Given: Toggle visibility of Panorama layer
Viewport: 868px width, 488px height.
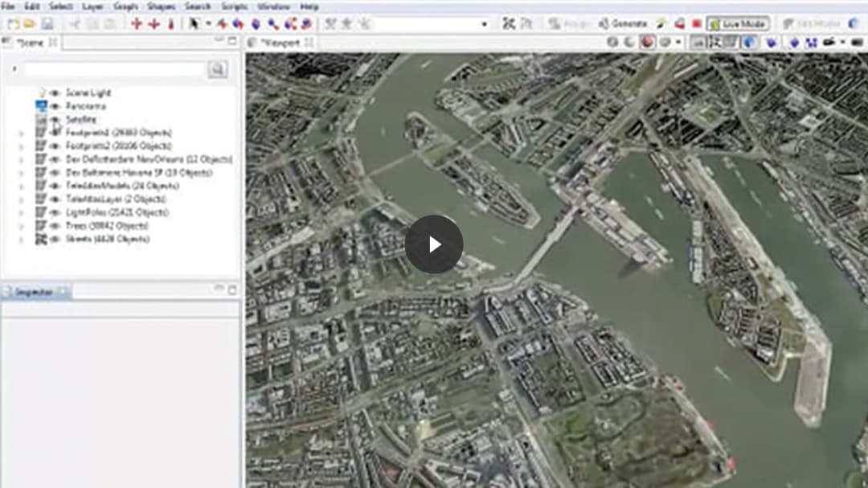Looking at the screenshot, I should [x=55, y=106].
